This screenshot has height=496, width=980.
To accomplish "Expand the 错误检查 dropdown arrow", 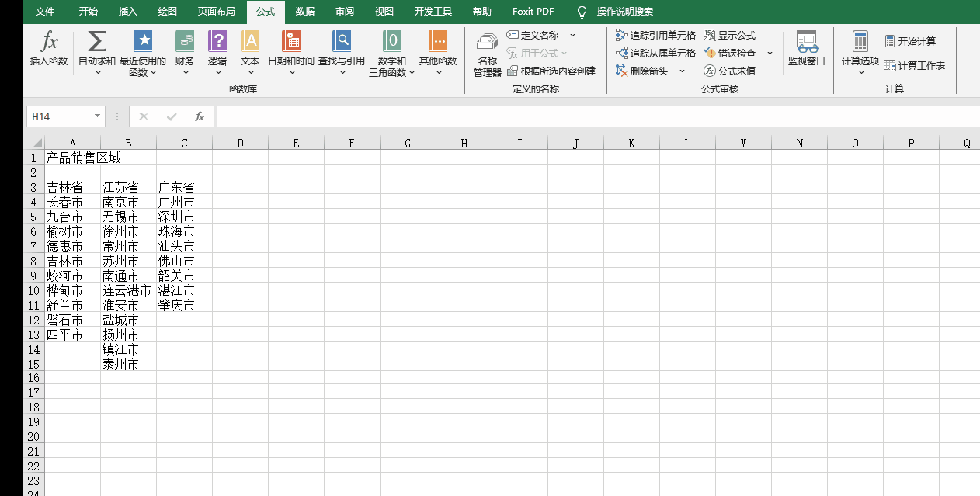I will [x=770, y=53].
